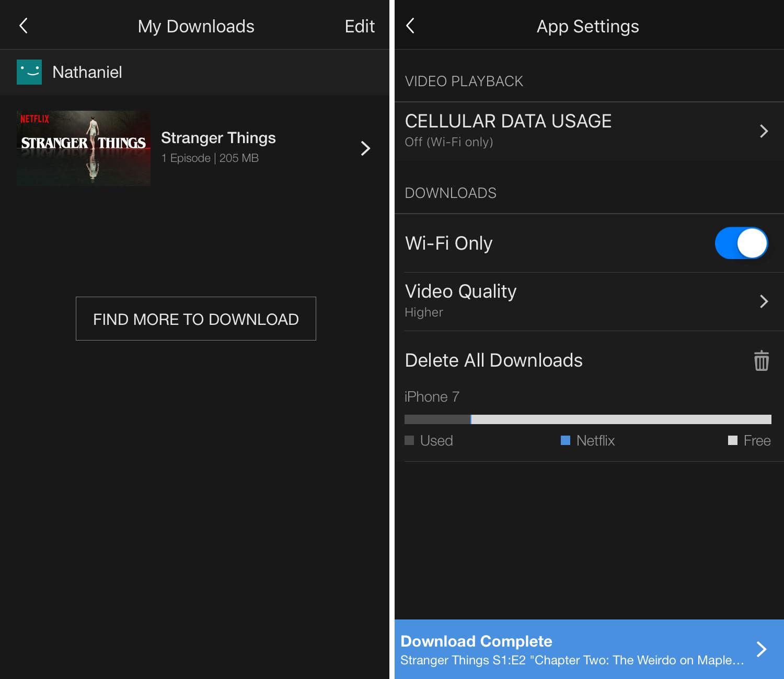The height and width of the screenshot is (679, 784).
Task: Tap the Wi-Fi Only label
Action: (449, 243)
